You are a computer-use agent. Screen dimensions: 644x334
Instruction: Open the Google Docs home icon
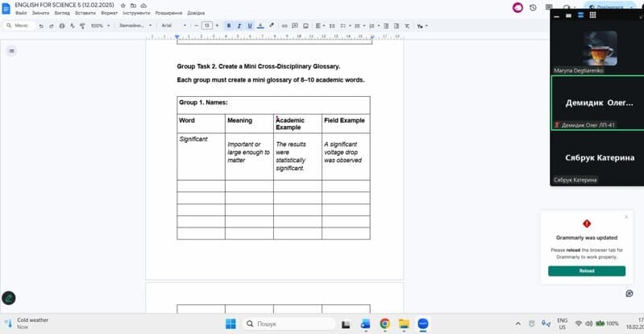(x=6, y=8)
